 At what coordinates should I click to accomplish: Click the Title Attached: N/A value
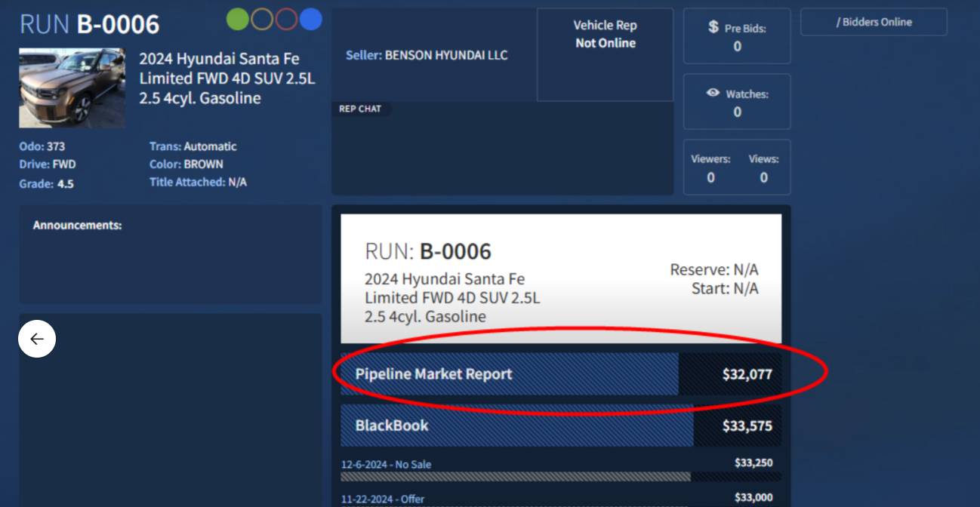198,182
